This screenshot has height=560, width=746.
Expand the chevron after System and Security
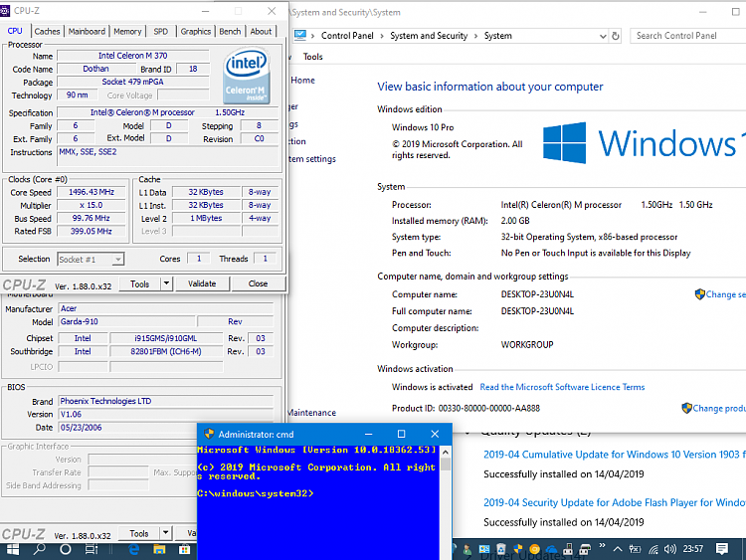click(x=475, y=36)
